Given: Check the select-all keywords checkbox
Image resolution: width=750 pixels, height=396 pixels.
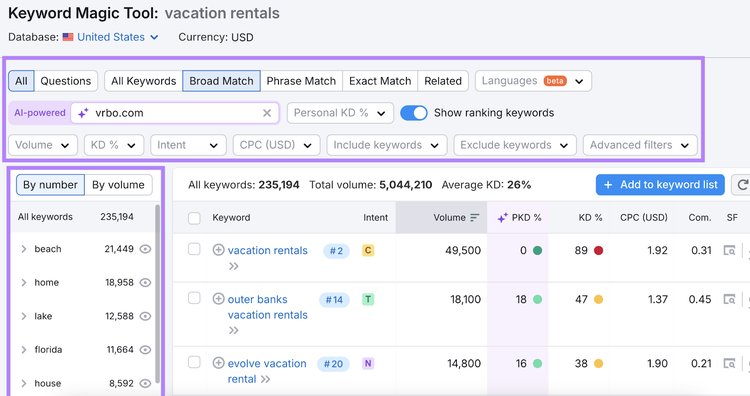Looking at the screenshot, I should (x=194, y=218).
